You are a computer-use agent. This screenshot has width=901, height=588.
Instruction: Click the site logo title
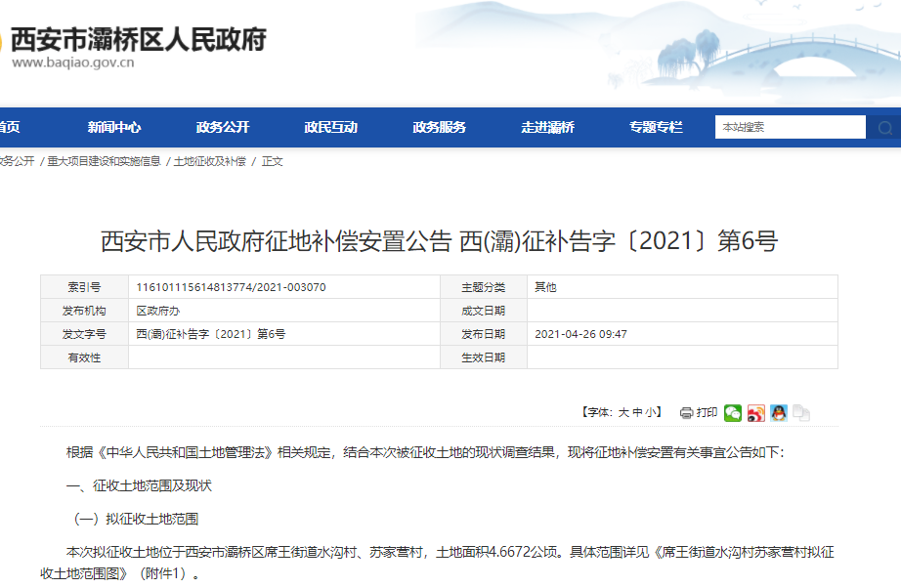(x=138, y=40)
